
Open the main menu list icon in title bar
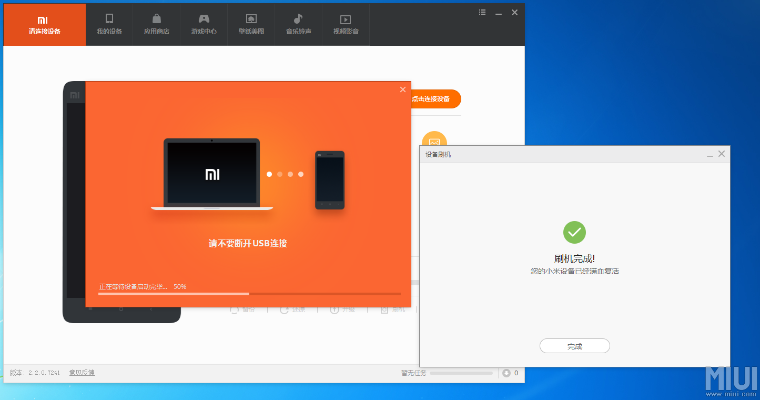(x=482, y=13)
